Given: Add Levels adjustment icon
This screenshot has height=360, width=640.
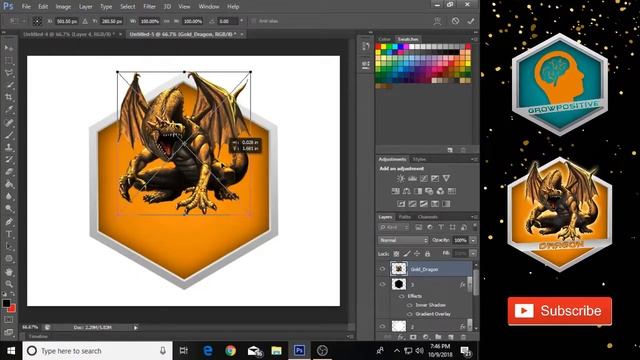Looking at the screenshot, I should pyautogui.click(x=412, y=178).
